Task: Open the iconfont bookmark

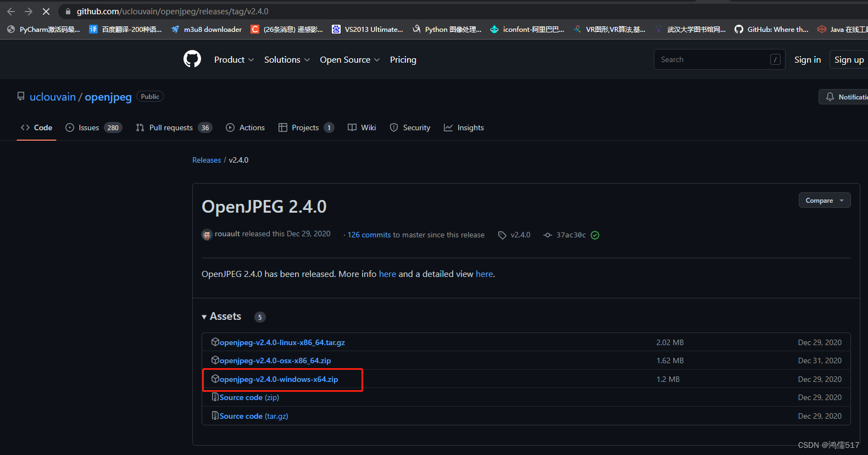Action: coord(527,30)
